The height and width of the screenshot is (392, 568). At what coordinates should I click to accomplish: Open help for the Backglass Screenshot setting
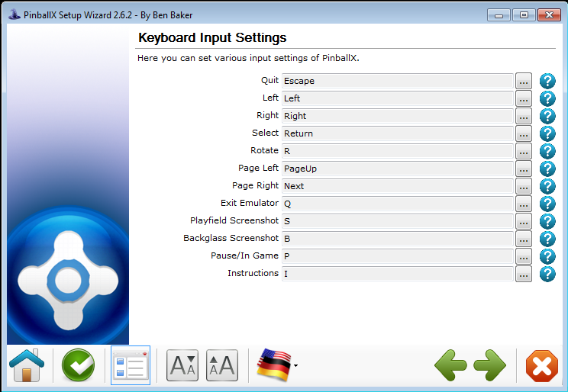pyautogui.click(x=547, y=239)
